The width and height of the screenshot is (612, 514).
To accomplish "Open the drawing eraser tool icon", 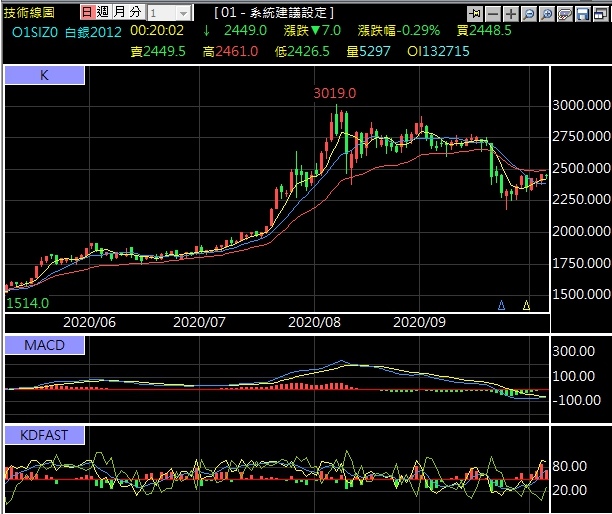I will [565, 14].
